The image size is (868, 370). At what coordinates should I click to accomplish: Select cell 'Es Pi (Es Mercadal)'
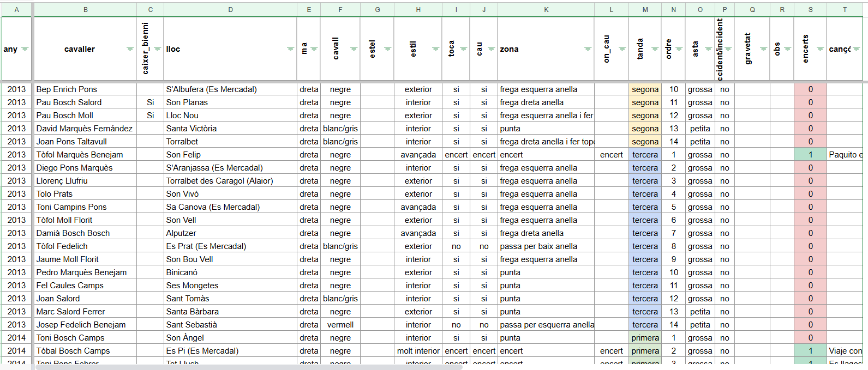coord(230,351)
